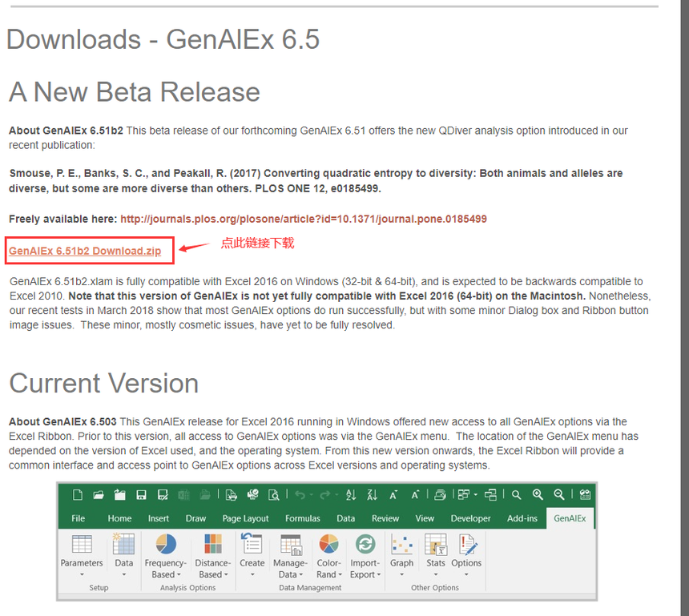Open the Frequency-Based analysis dropdown

click(x=166, y=556)
